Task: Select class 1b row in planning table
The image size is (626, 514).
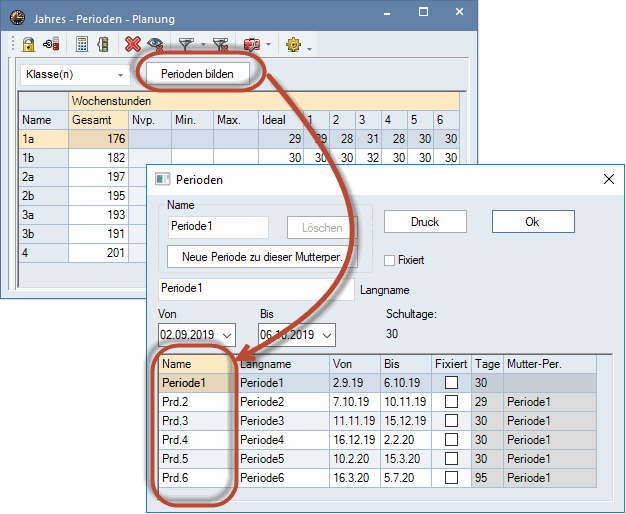Action: point(44,158)
